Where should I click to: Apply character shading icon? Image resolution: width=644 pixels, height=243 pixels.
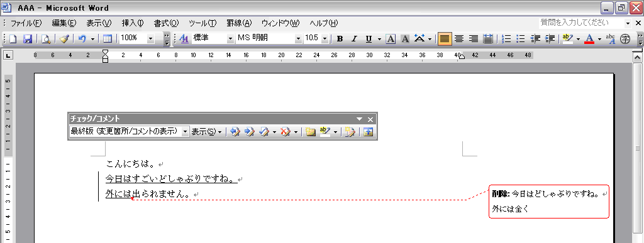[x=405, y=39]
